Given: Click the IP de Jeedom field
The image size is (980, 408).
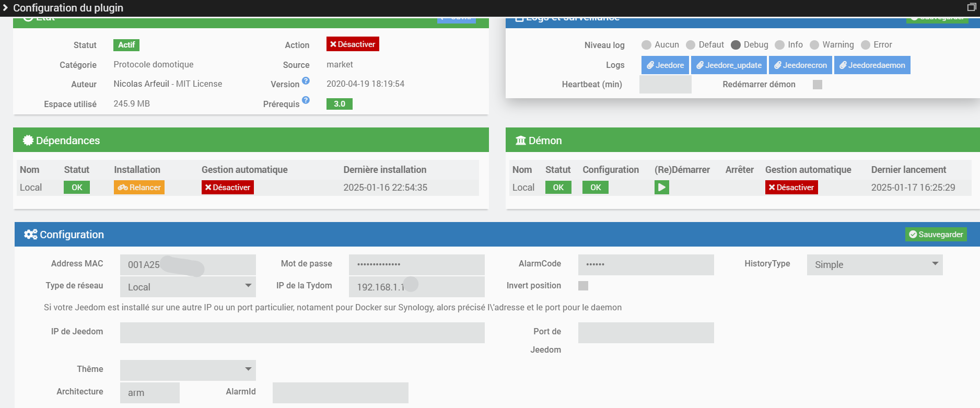Looking at the screenshot, I should tap(302, 333).
